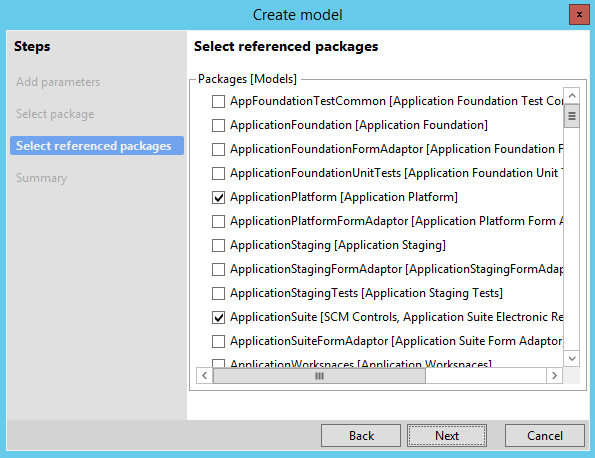Viewport: 595px width, 458px height.
Task: Click Next to proceed to Summary
Action: 447,435
